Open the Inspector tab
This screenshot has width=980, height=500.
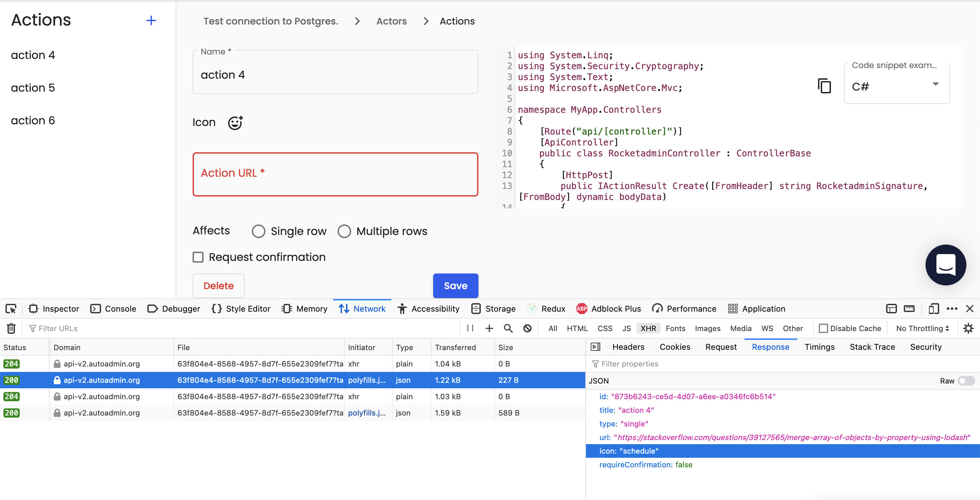click(54, 309)
